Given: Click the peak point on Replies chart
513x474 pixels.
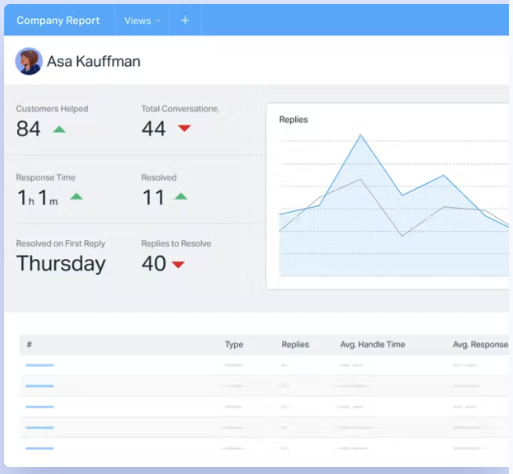Looking at the screenshot, I should (x=360, y=135).
